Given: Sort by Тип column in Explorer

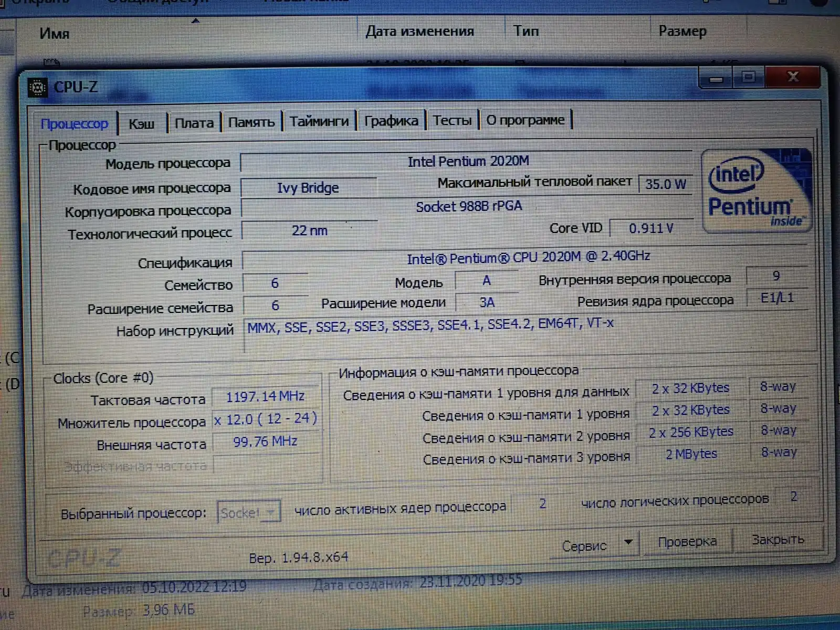Looking at the screenshot, I should [526, 31].
